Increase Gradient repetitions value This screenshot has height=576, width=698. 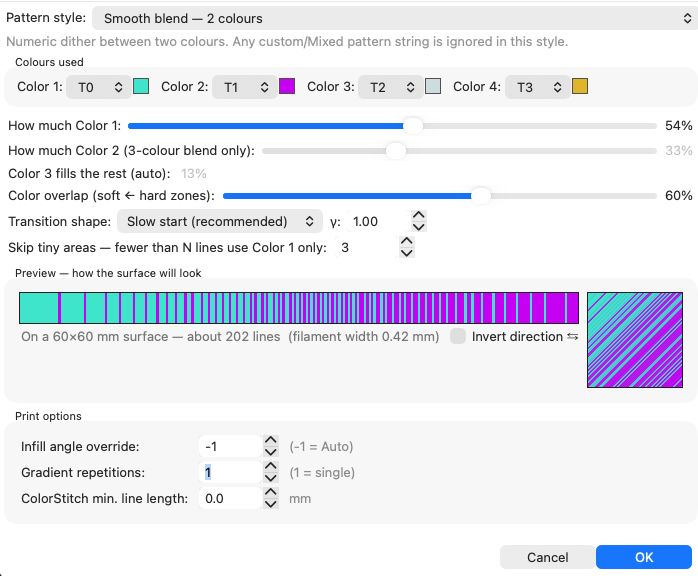point(271,466)
